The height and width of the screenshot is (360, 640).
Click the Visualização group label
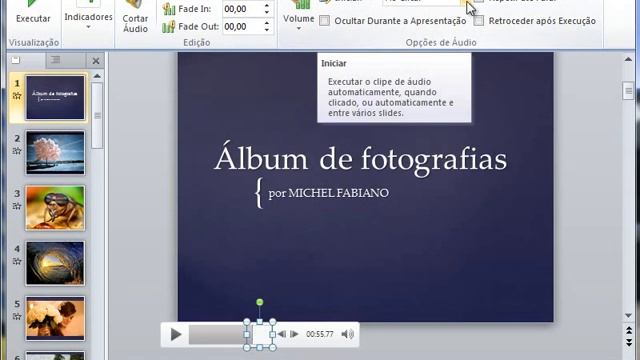[34, 42]
